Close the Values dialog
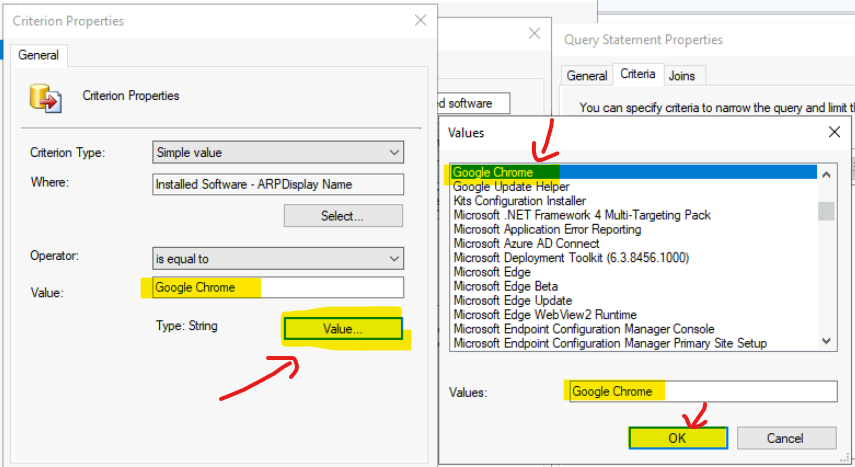The width and height of the screenshot is (855, 467). click(x=834, y=132)
